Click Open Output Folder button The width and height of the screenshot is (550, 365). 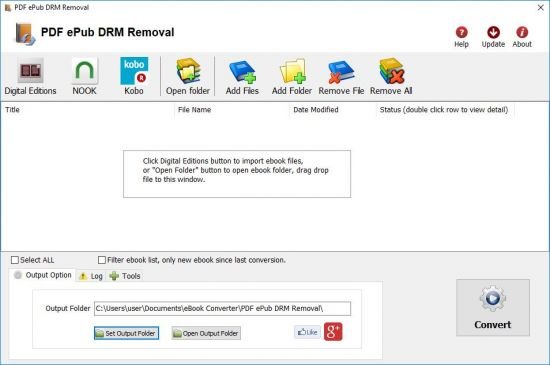pyautogui.click(x=206, y=333)
